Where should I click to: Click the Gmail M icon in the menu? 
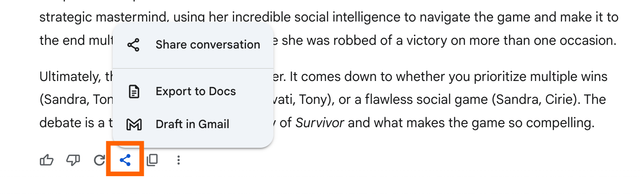[x=134, y=124]
